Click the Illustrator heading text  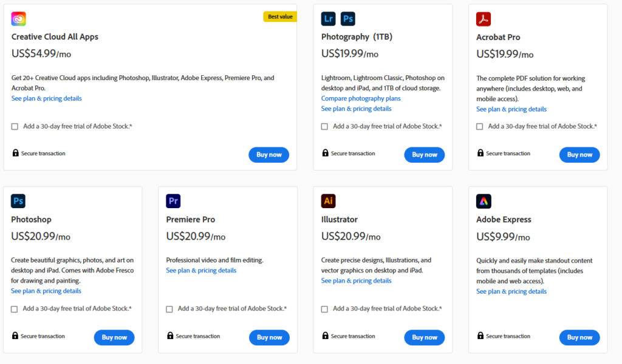339,220
